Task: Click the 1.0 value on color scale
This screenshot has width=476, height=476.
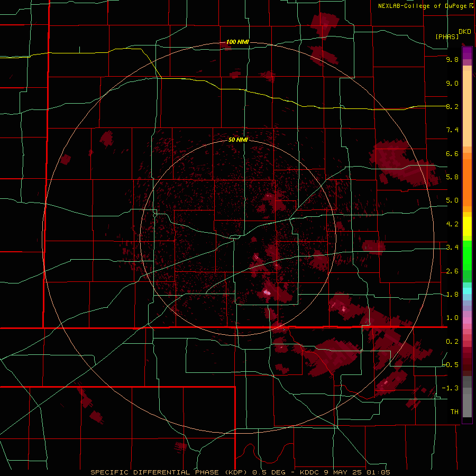Action: click(452, 318)
